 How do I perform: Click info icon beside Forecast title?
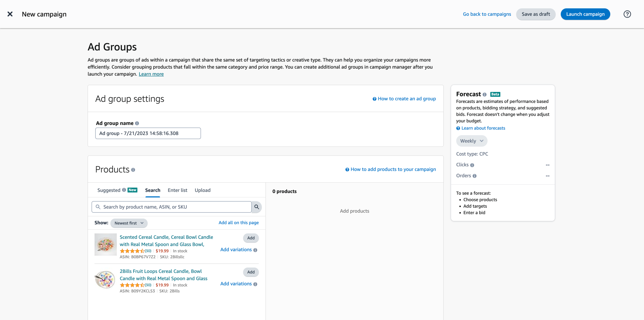point(485,95)
